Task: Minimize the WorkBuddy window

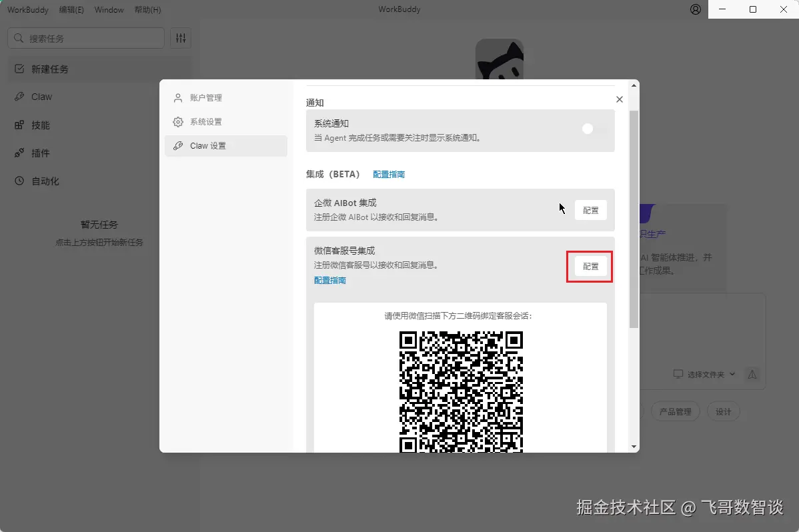Action: (x=722, y=9)
